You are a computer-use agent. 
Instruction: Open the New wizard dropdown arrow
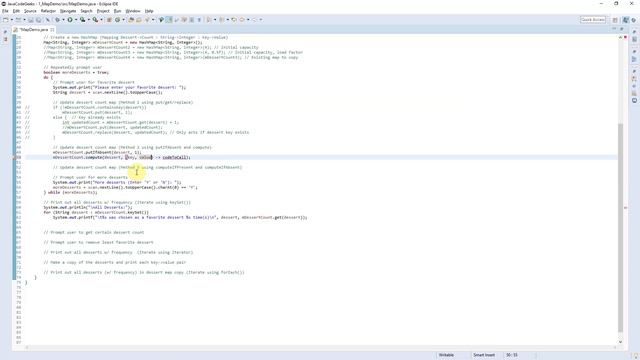tap(11, 20)
